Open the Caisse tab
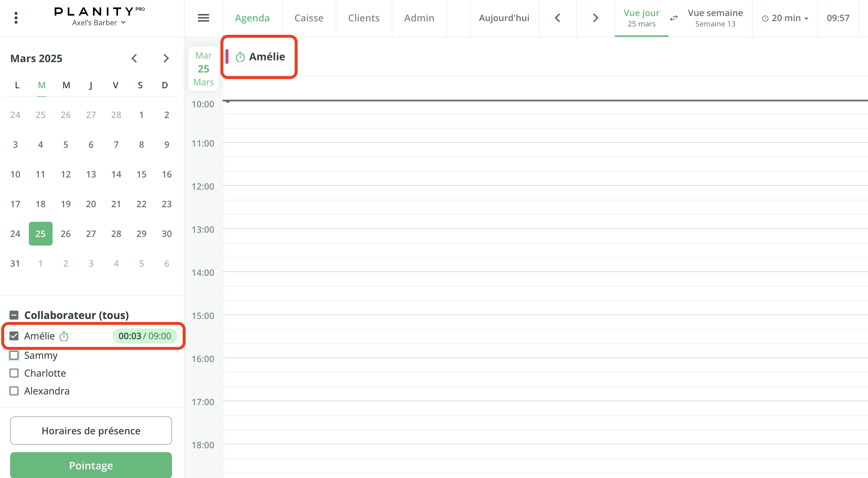 pyautogui.click(x=309, y=18)
